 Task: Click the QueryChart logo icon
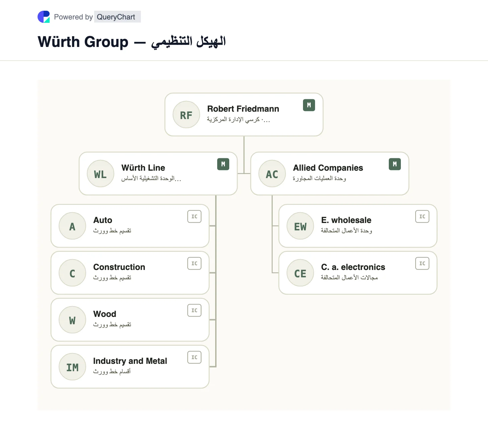(44, 17)
